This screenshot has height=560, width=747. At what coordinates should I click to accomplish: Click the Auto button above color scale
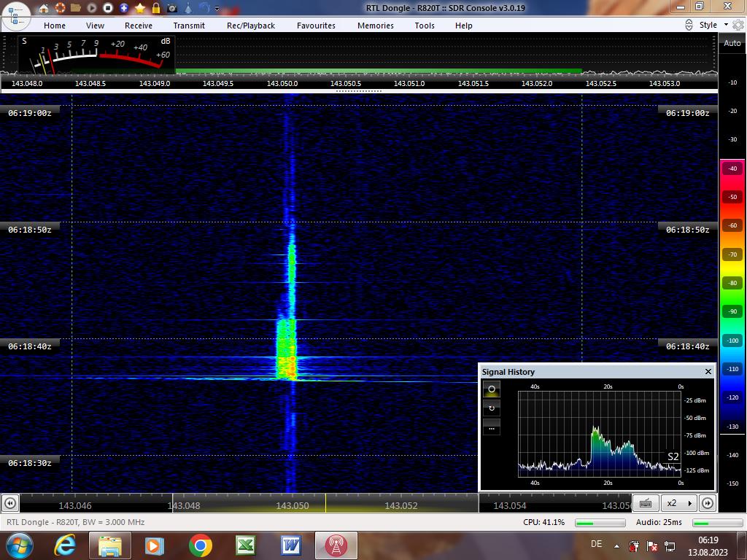(x=732, y=43)
